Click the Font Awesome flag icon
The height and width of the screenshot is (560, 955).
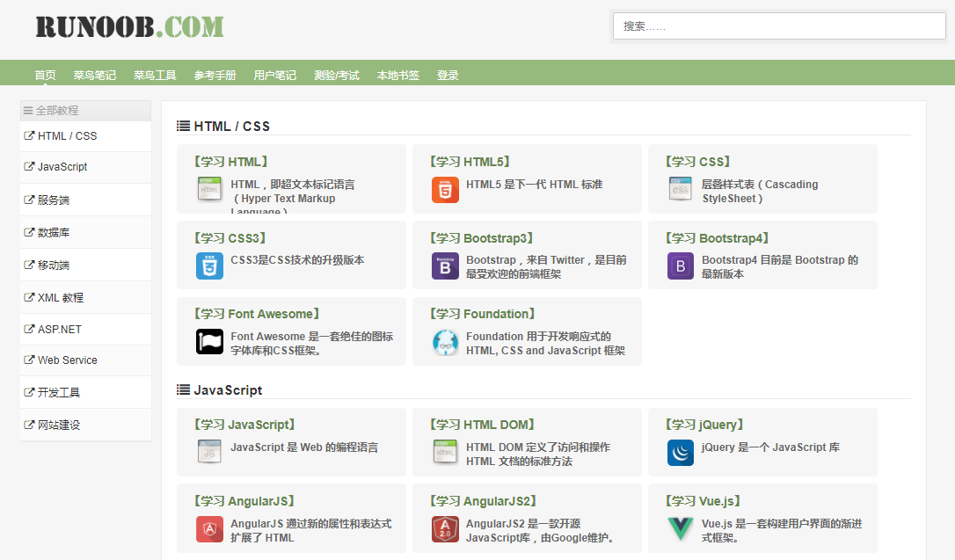click(x=209, y=341)
